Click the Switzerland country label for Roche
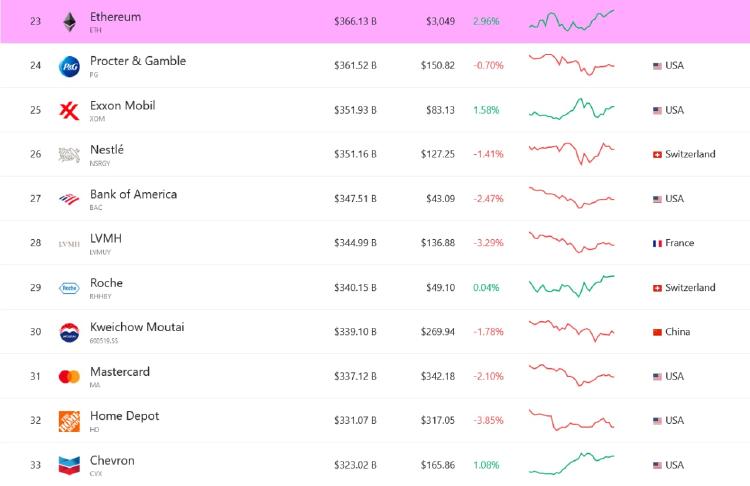Viewport: 750px width, 486px height. 690,288
